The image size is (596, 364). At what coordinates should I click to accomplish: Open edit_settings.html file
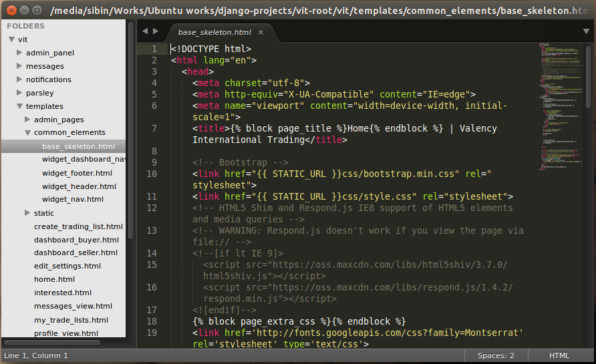pos(67,266)
